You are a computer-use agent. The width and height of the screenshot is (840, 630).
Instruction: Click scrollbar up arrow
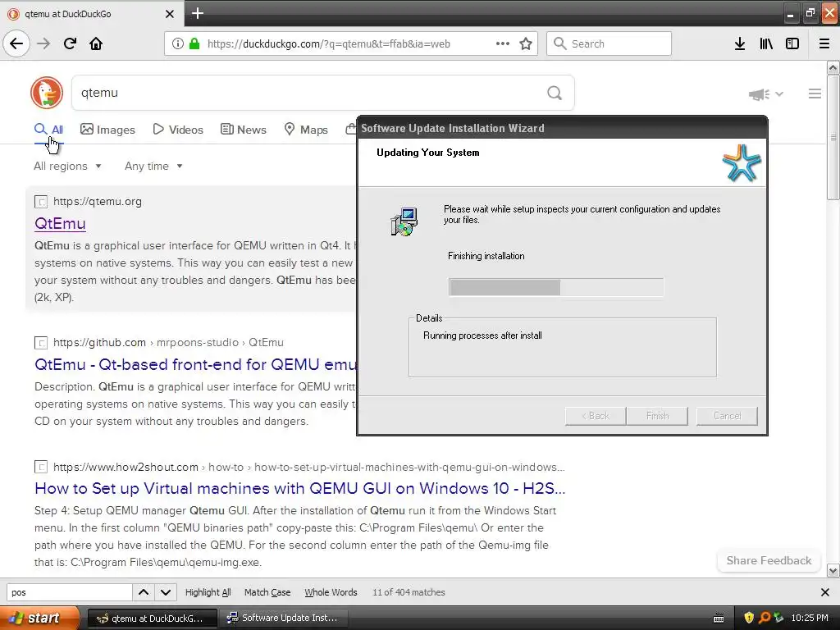(x=833, y=68)
